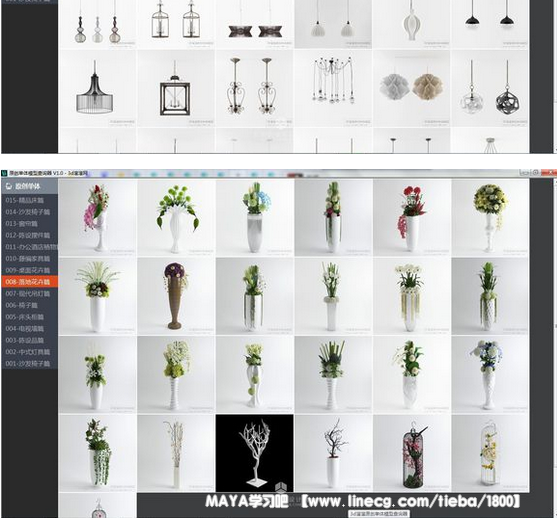Select the white and beige origami ball lamps
Image resolution: width=557 pixels, height=518 pixels.
[411, 88]
